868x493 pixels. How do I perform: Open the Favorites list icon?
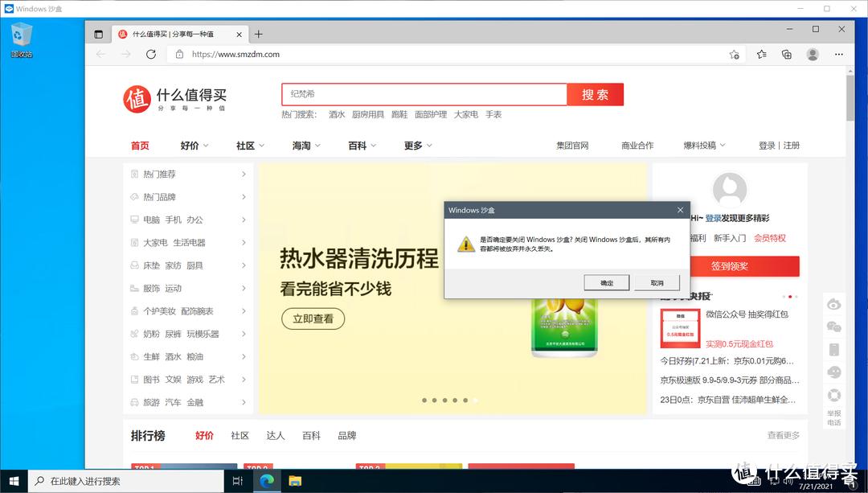pos(761,54)
